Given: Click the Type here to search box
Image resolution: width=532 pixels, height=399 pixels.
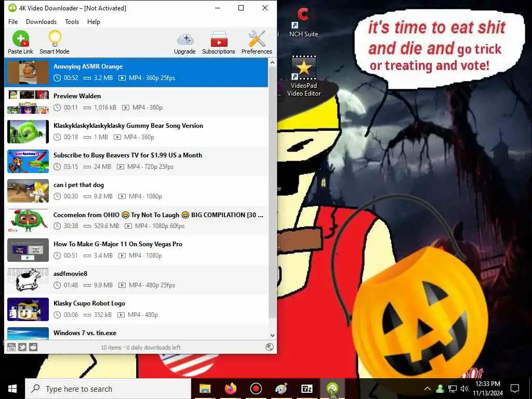Looking at the screenshot, I should pos(108,389).
